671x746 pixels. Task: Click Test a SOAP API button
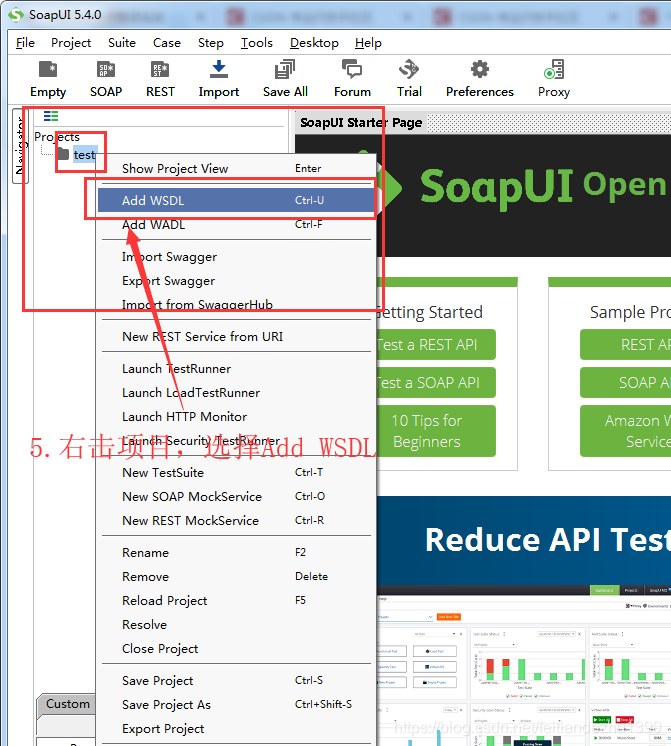pyautogui.click(x=436, y=383)
